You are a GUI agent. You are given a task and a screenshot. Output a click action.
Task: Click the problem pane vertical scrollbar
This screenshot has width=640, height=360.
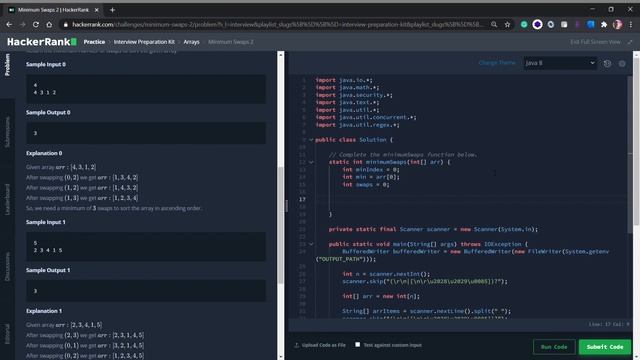(280, 224)
